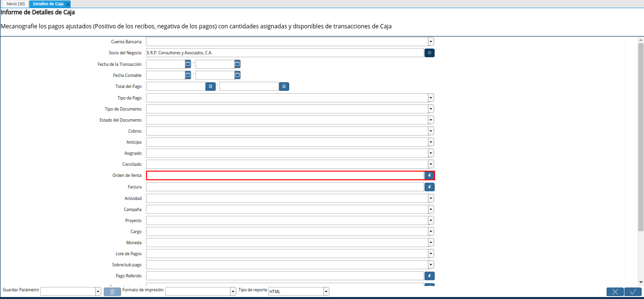Open calculator for first Total del Pago field
The image size is (644, 299).
point(210,87)
